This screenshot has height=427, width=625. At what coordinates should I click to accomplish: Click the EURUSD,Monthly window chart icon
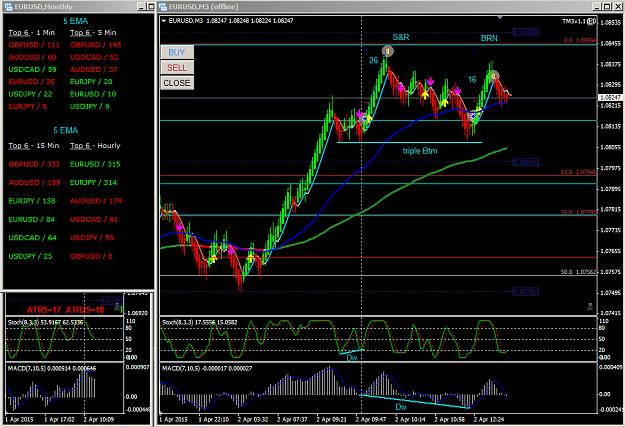8,6
